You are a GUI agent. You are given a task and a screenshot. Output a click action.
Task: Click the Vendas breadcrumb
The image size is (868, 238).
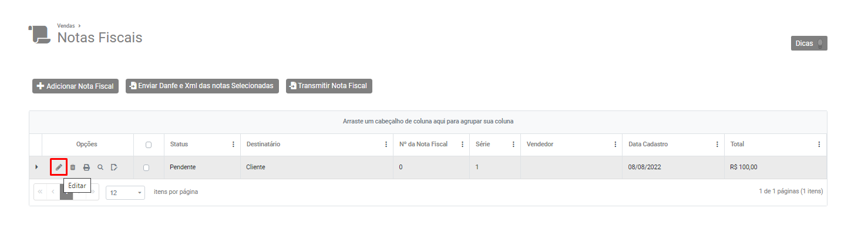tap(66, 26)
